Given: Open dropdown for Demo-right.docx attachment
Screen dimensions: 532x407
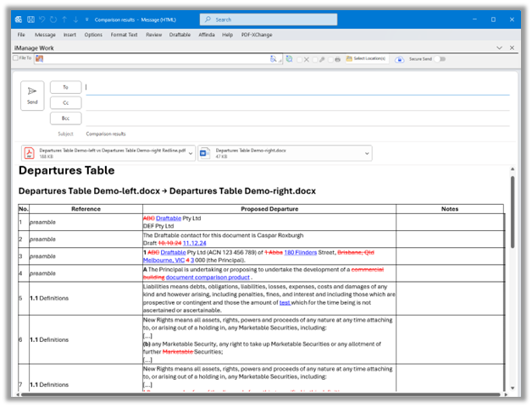Looking at the screenshot, I should pos(367,153).
